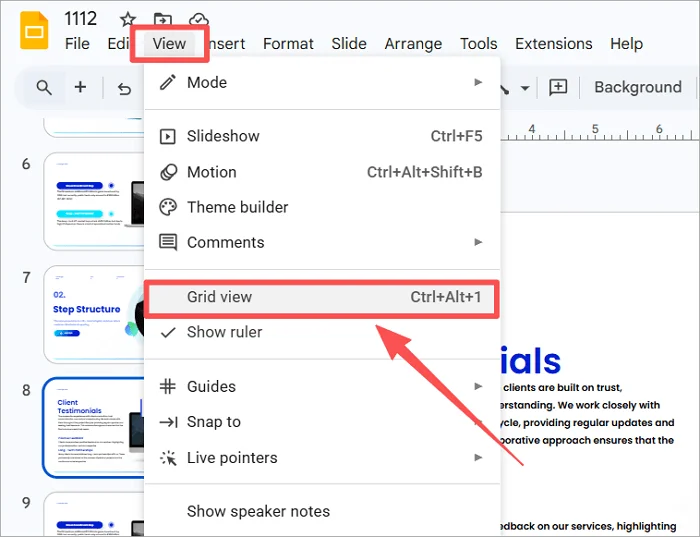Undo the last action
Screen dimensions: 700x537
pyautogui.click(x=125, y=88)
